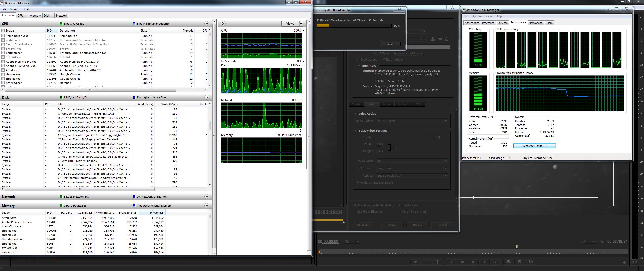Click the Lift icon in transport controls
The height and width of the screenshot is (271, 644).
click(x=508, y=262)
